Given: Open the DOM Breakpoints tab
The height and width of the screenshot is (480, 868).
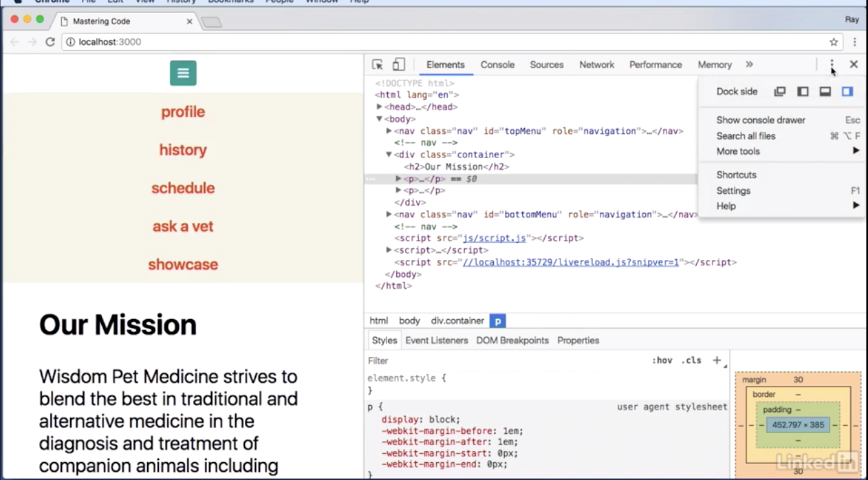Looking at the screenshot, I should (512, 340).
